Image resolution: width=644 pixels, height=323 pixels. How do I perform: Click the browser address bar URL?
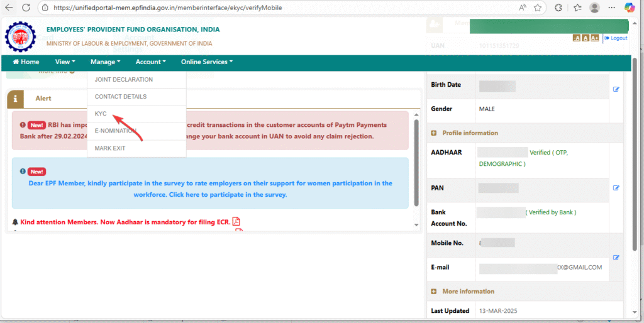coord(167,8)
